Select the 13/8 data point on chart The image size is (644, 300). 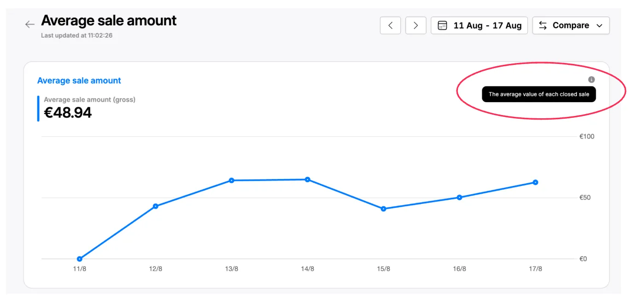[x=232, y=180]
